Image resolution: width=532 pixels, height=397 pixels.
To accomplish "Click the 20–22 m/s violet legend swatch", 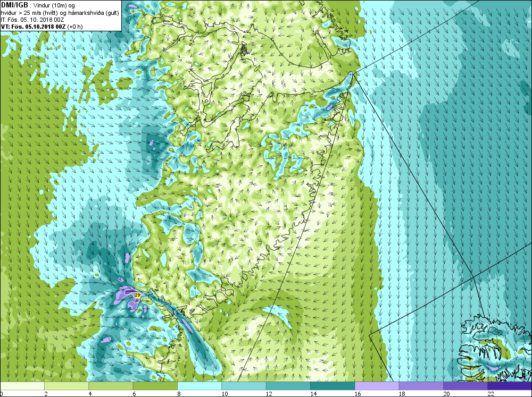I will (x=465, y=386).
